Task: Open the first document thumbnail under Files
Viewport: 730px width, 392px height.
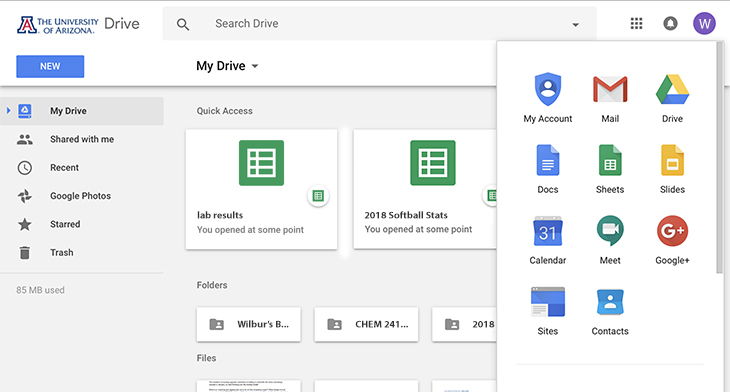Action: (x=249, y=386)
